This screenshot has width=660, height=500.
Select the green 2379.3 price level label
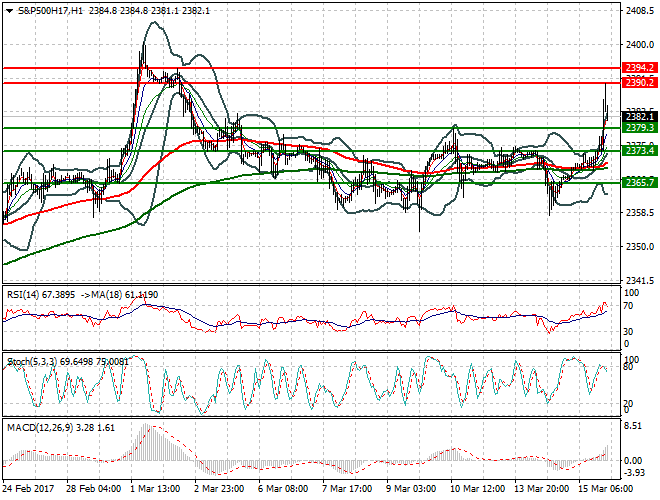[x=639, y=128]
